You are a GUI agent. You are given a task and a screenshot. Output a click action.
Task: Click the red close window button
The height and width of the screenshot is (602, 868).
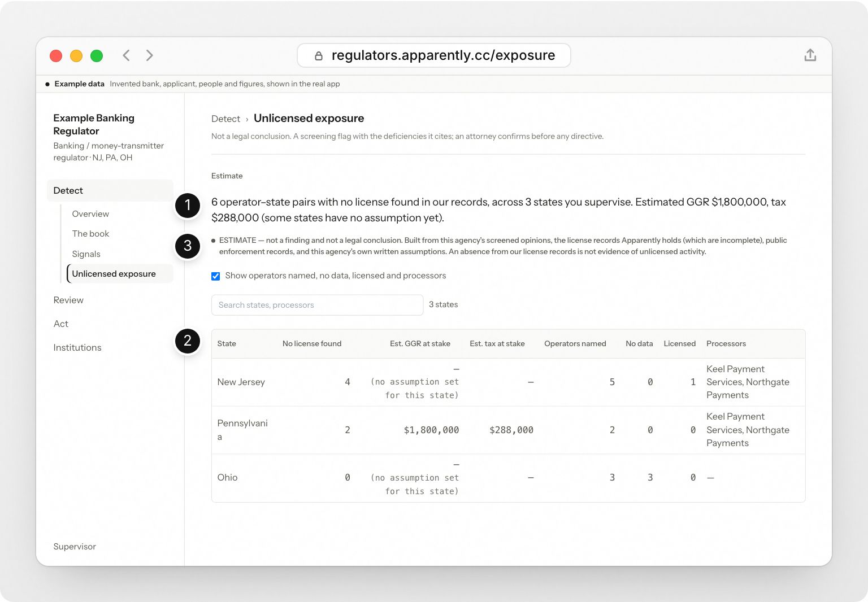[x=56, y=55]
